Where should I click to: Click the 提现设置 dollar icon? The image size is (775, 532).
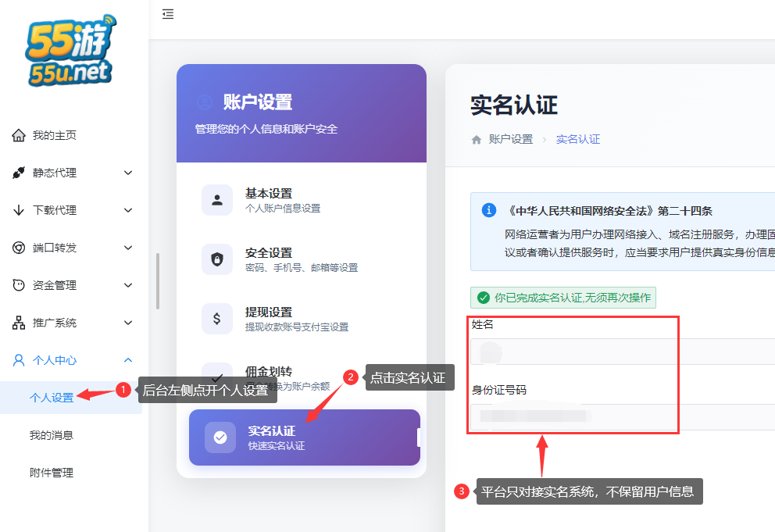point(217,319)
